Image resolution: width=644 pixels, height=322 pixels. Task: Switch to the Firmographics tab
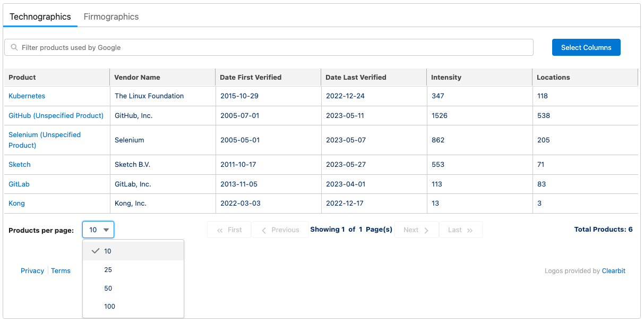click(x=111, y=16)
